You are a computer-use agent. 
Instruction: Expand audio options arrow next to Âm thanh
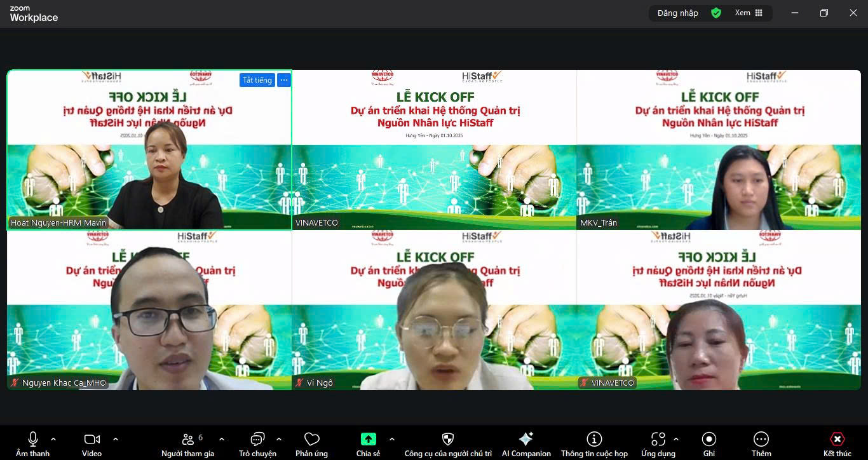pos(53,439)
